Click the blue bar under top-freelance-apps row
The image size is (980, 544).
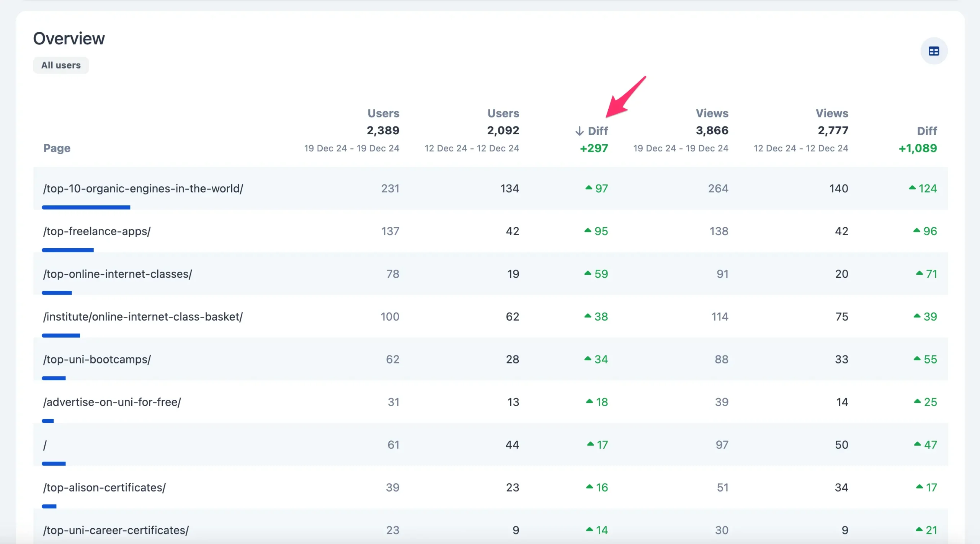[67, 250]
